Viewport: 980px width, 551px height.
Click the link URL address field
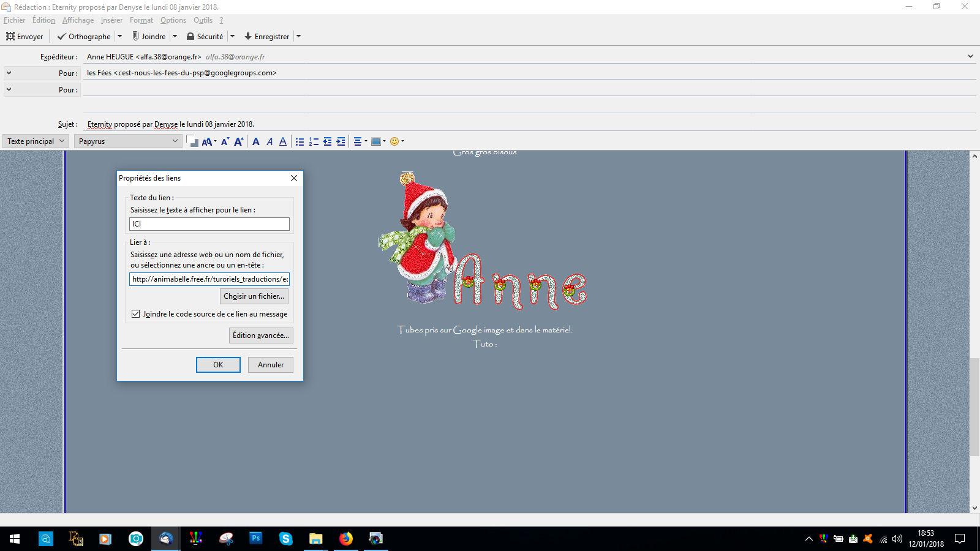point(209,279)
